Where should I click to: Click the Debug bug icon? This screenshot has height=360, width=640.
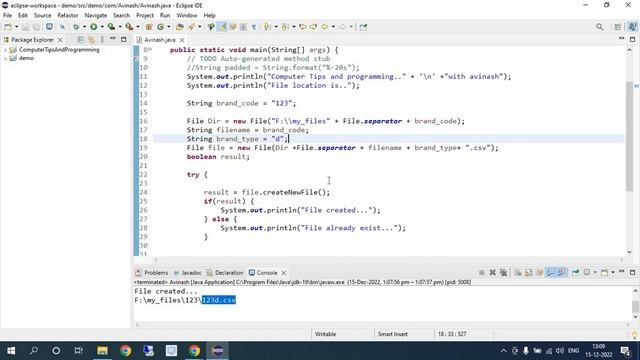76,27
